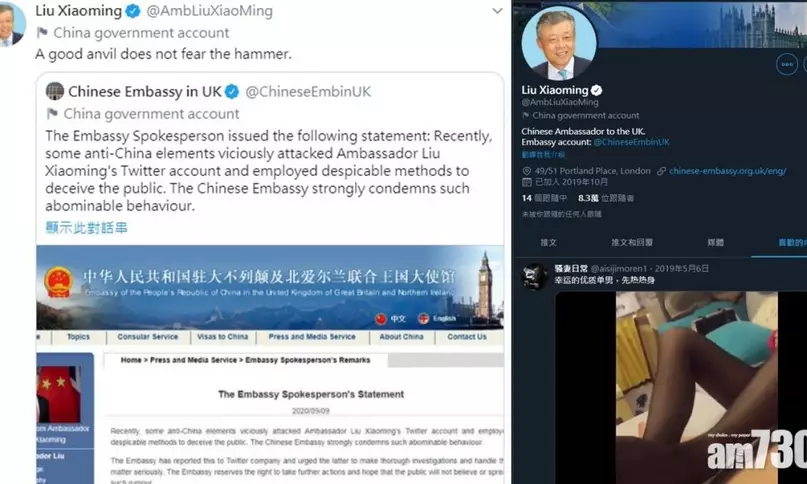807x484 pixels.
Task: Open the profile more options ellipsis button
Action: click(x=786, y=64)
